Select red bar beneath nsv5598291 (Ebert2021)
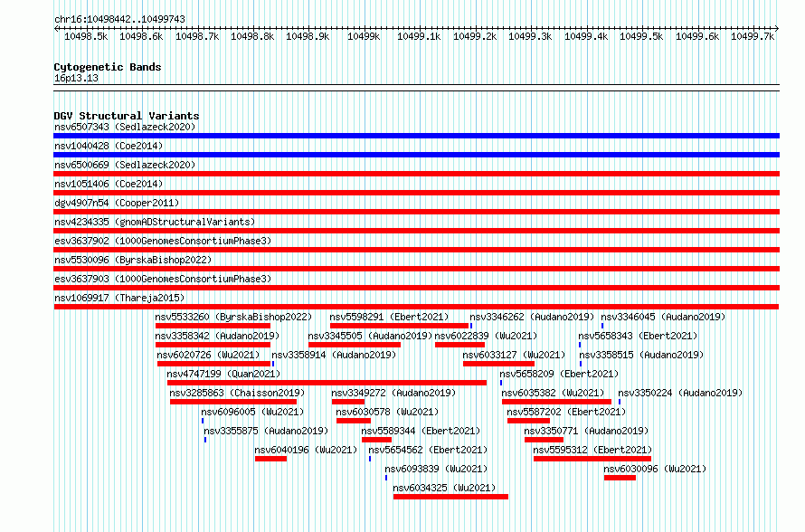Image resolution: width=805 pixels, height=532 pixels. (x=400, y=326)
